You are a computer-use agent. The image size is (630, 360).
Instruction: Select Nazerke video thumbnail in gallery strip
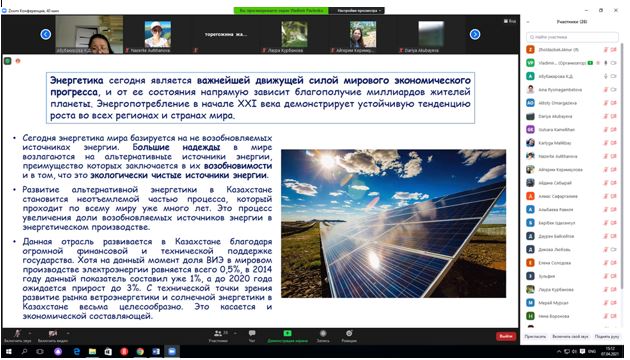[x=158, y=35]
